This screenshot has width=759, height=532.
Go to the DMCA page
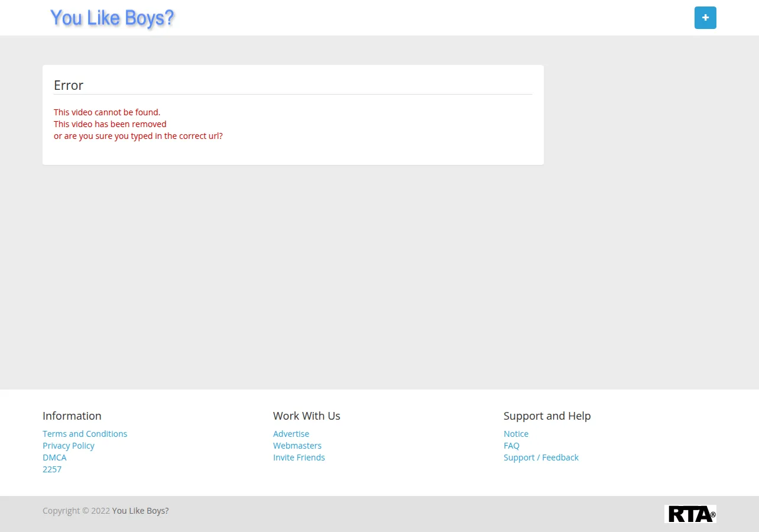pyautogui.click(x=54, y=458)
